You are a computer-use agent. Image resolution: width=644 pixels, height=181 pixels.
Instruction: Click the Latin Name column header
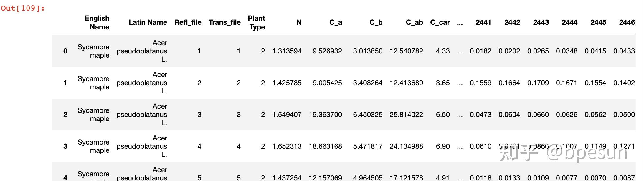pyautogui.click(x=148, y=22)
